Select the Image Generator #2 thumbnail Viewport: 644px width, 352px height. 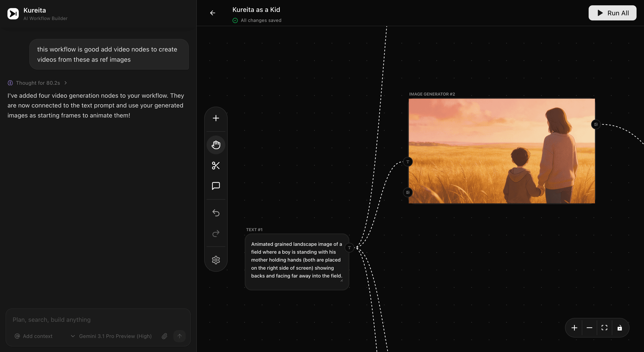pos(502,151)
